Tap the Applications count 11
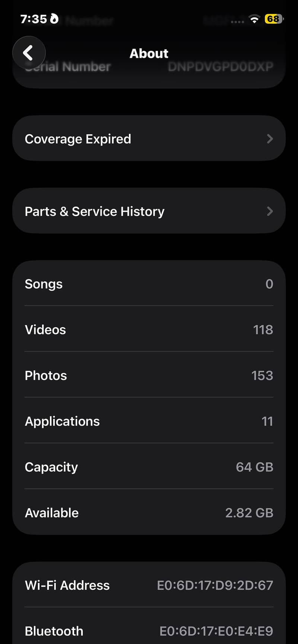 pyautogui.click(x=267, y=421)
